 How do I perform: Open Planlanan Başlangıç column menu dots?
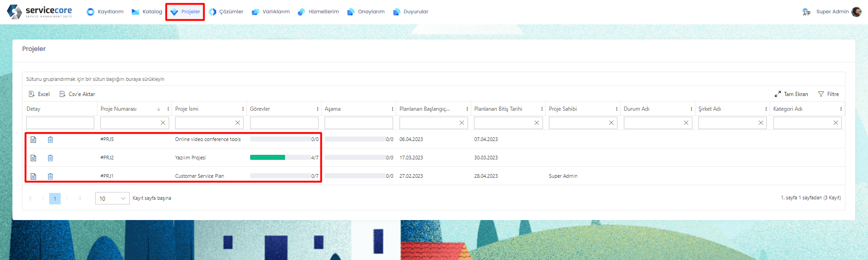pyautogui.click(x=467, y=109)
